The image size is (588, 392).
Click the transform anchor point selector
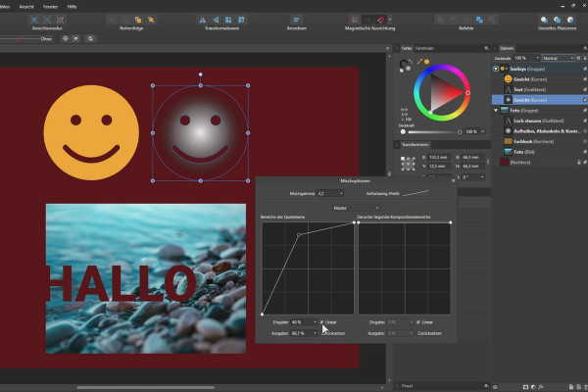click(x=408, y=164)
